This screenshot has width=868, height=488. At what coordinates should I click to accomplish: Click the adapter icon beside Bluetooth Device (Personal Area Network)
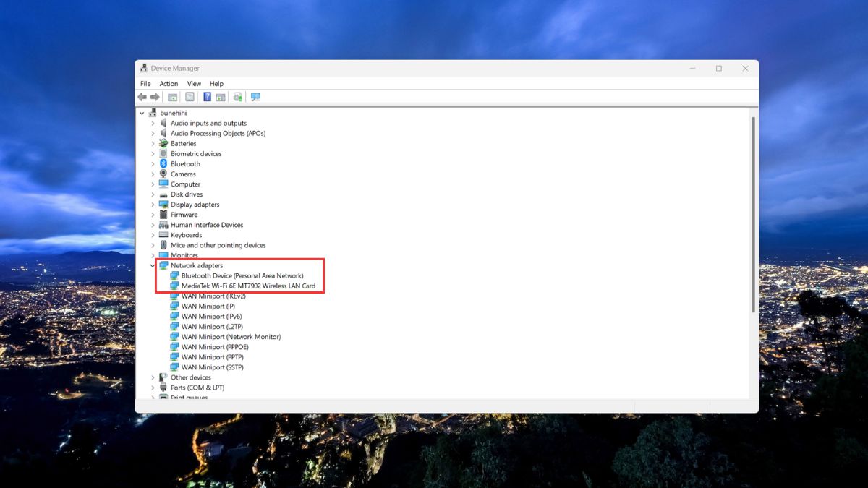click(x=174, y=275)
